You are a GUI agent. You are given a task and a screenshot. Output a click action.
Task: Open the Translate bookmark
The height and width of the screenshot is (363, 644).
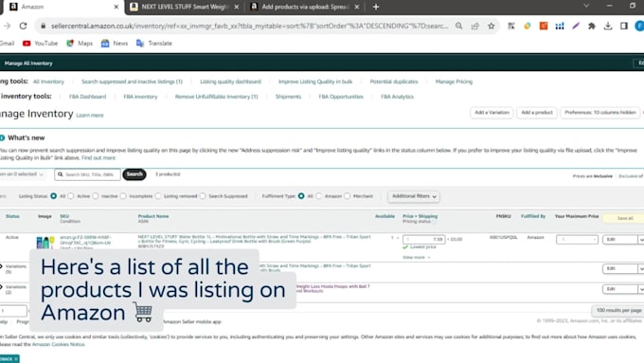click(154, 44)
